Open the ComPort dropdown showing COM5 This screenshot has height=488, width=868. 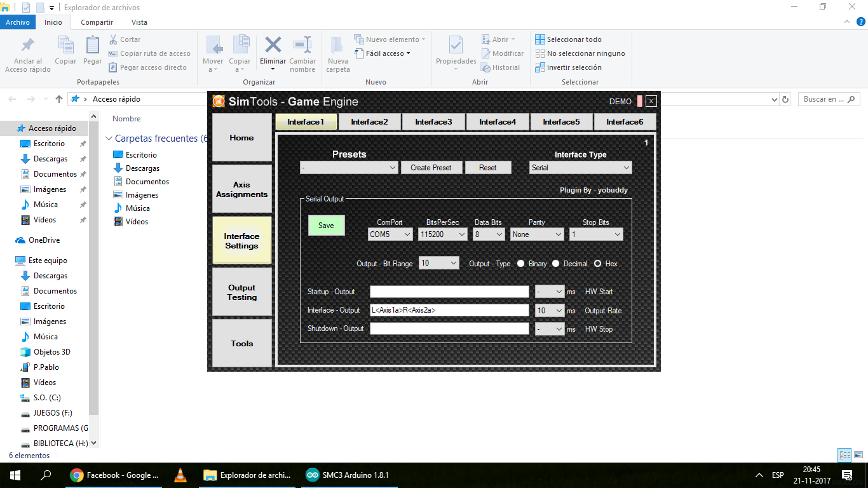point(390,234)
